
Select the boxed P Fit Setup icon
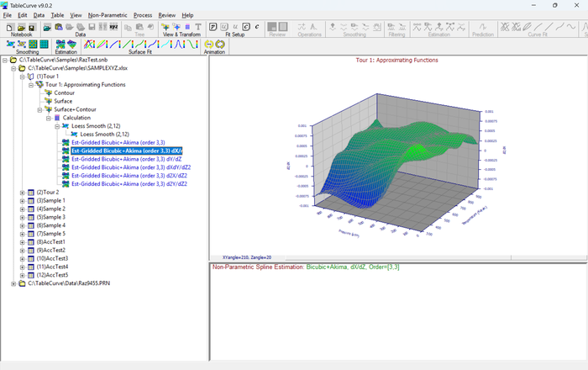click(213, 27)
